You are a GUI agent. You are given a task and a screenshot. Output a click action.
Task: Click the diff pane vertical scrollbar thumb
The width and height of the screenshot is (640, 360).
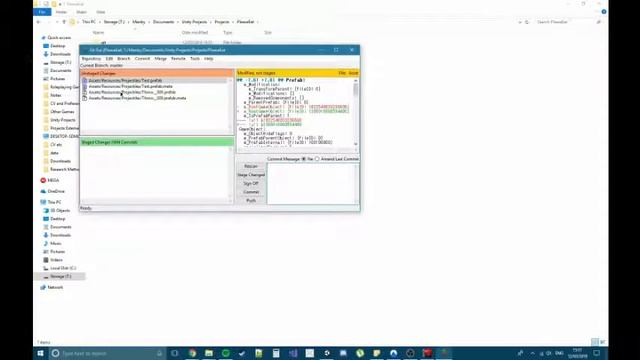(356, 89)
